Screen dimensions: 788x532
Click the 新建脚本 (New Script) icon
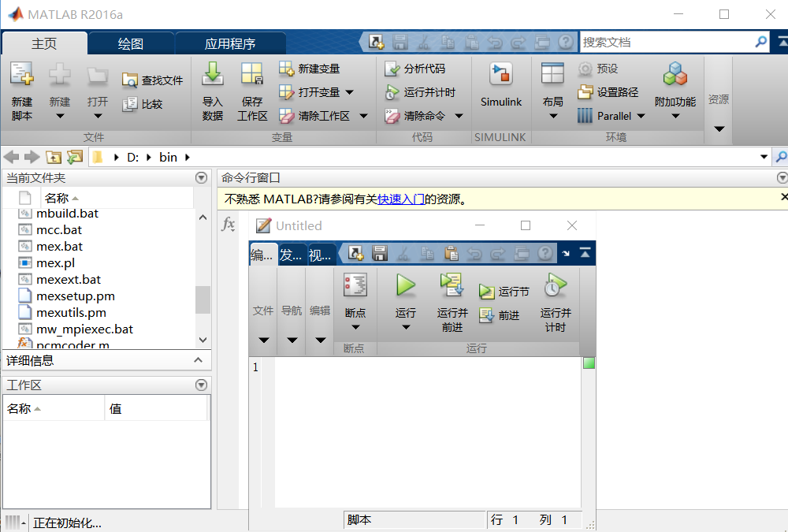[22, 74]
